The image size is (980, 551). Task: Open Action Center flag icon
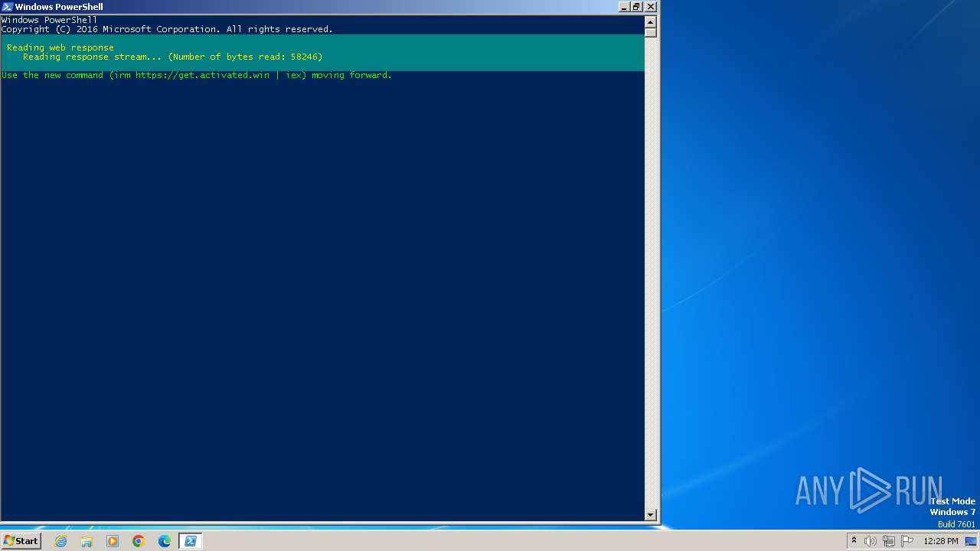pos(907,541)
